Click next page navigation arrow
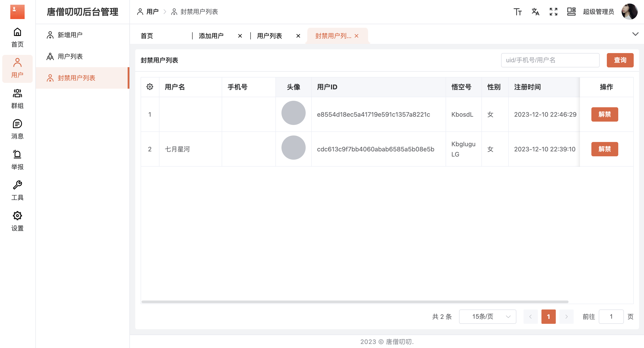Screen dimensions: 644x348 pos(566,316)
